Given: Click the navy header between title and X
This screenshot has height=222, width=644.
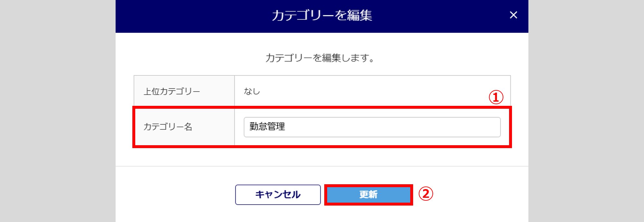Looking at the screenshot, I should (441, 16).
